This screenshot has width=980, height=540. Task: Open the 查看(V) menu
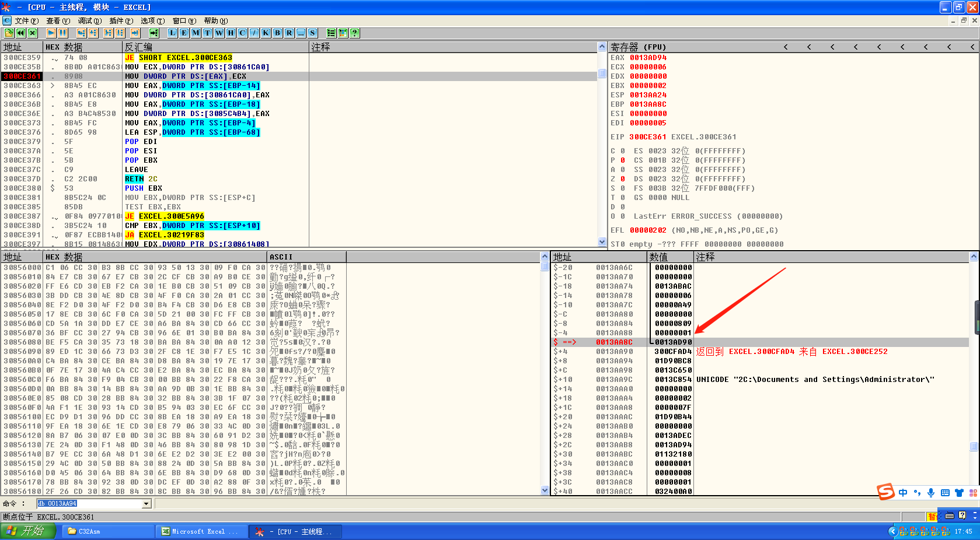pos(58,21)
